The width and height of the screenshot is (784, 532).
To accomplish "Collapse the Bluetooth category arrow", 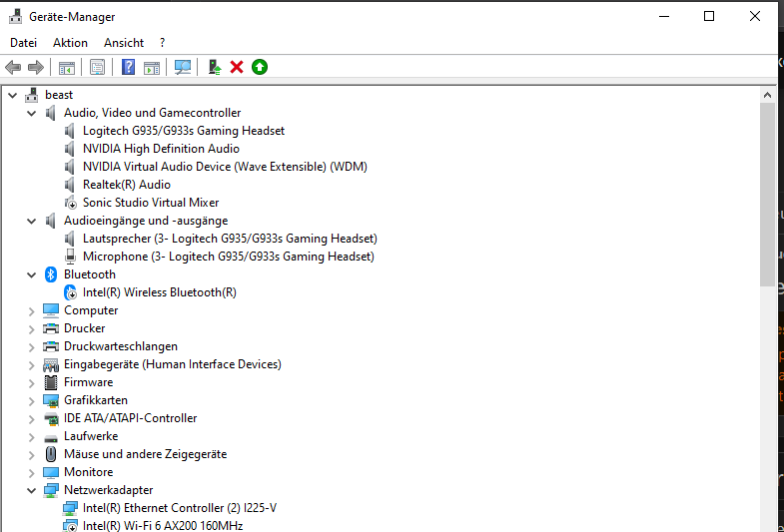I will [32, 274].
